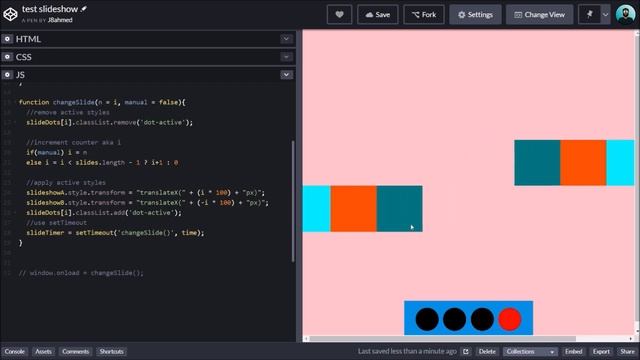Image resolution: width=640 pixels, height=360 pixels.
Task: Click the Embed button
Action: click(573, 351)
